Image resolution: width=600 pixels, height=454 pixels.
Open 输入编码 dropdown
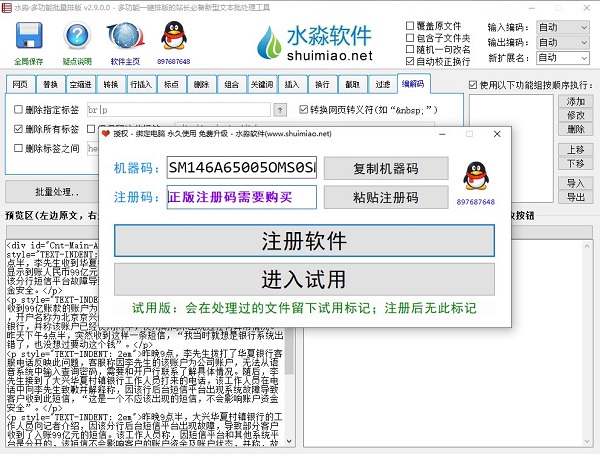tap(562, 27)
